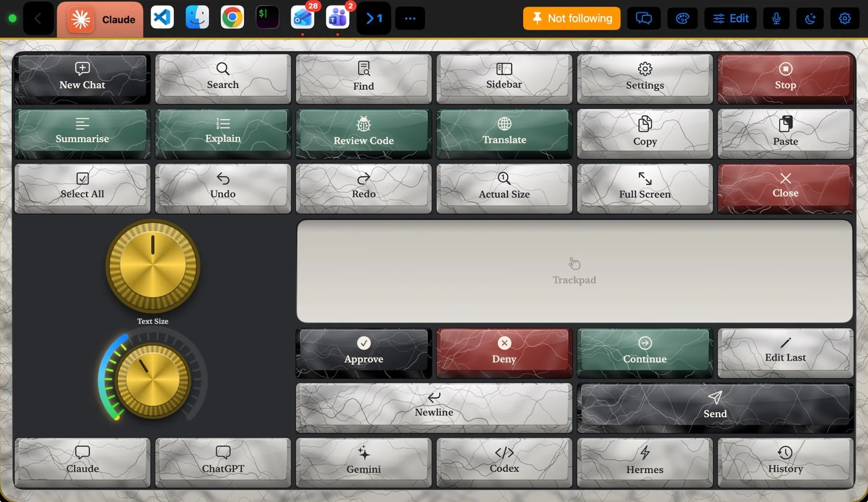Switch to Visual Studio Code app
The width and height of the screenshot is (868, 502).
[x=162, y=18]
